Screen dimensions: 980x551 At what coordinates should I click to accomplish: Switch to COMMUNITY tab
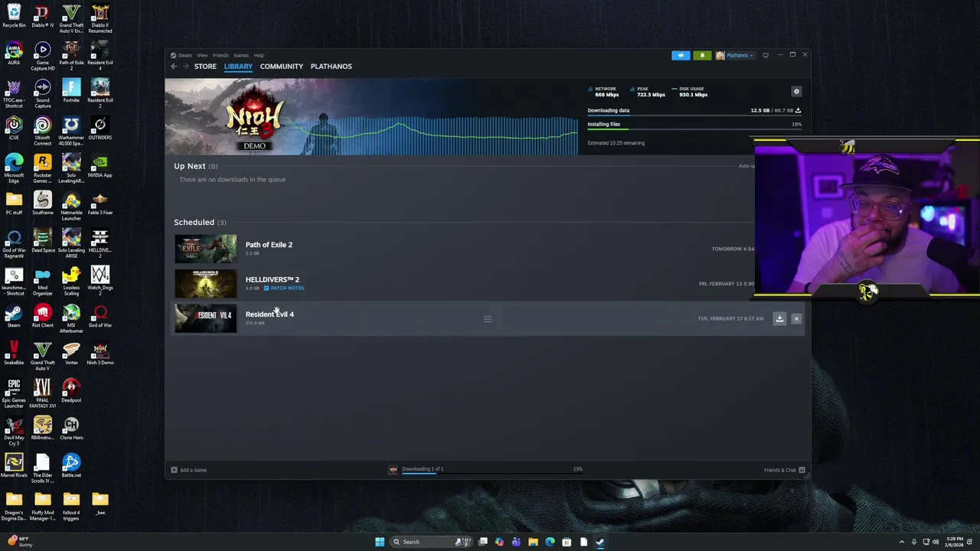(281, 67)
